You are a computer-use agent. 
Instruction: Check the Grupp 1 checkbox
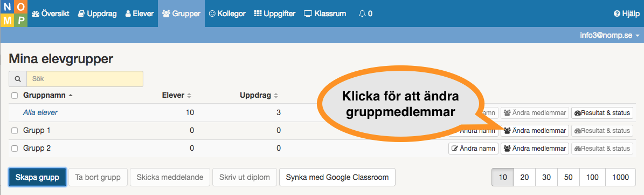click(x=15, y=131)
